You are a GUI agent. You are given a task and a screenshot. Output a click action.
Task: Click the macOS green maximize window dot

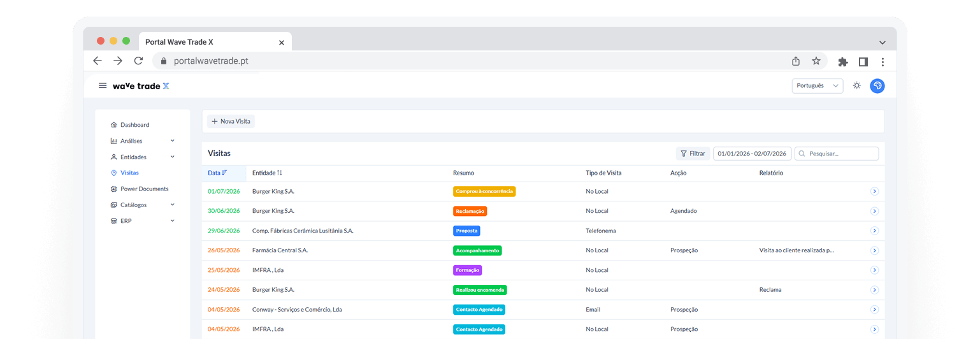click(126, 41)
